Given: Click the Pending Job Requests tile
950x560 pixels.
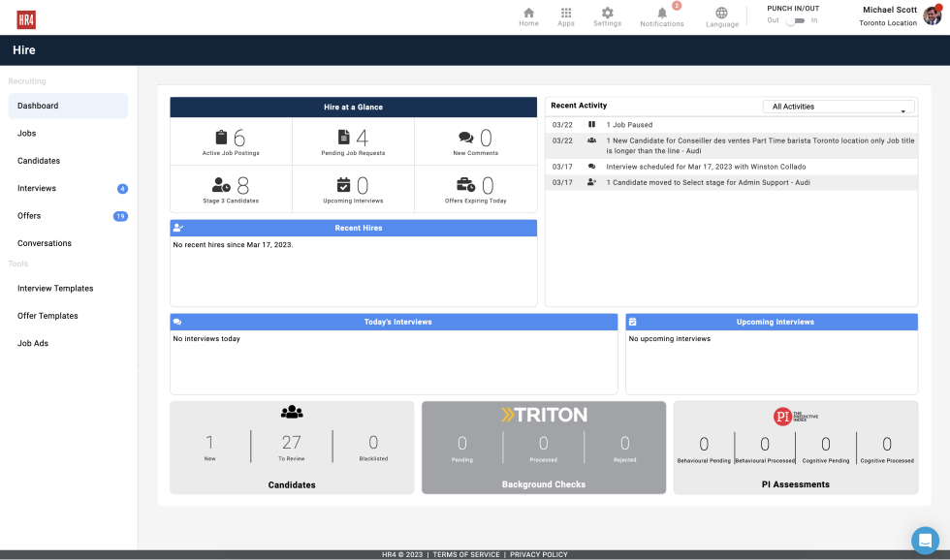Looking at the screenshot, I should tap(353, 141).
